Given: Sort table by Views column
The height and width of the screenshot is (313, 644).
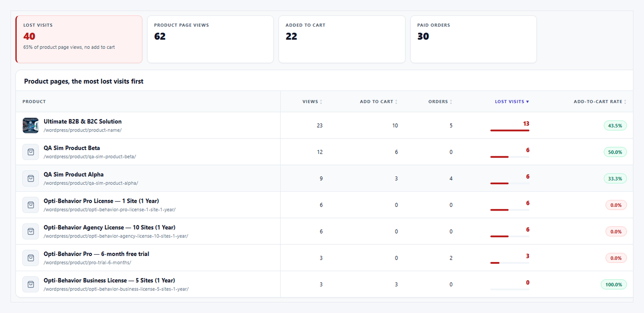Looking at the screenshot, I should tap(312, 102).
